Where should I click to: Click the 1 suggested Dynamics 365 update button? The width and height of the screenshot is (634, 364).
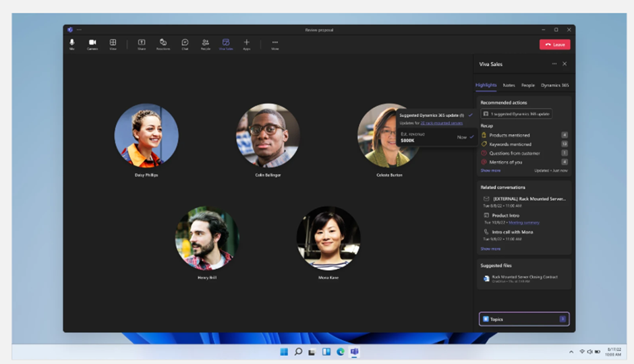click(517, 114)
